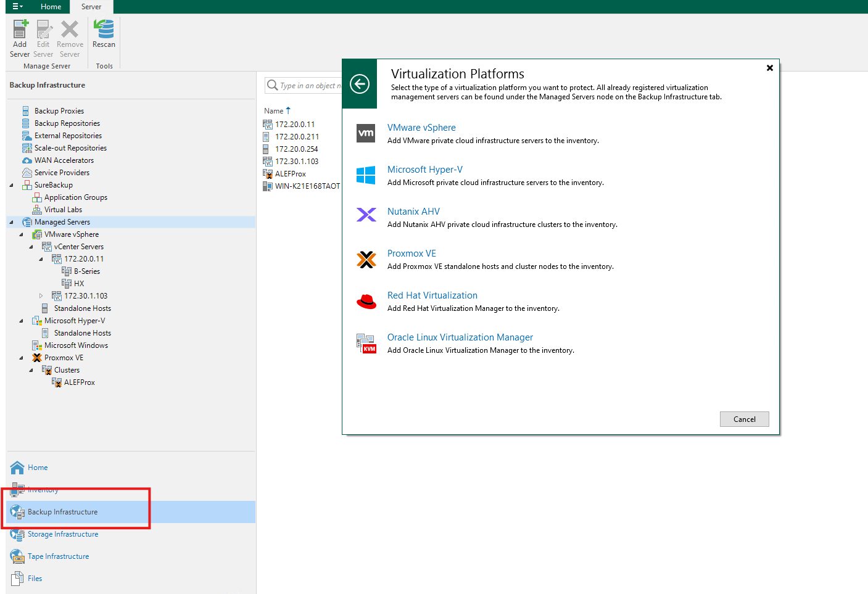Collapse the vCenter Servers tree node
The height and width of the screenshot is (594, 868).
[x=31, y=247]
